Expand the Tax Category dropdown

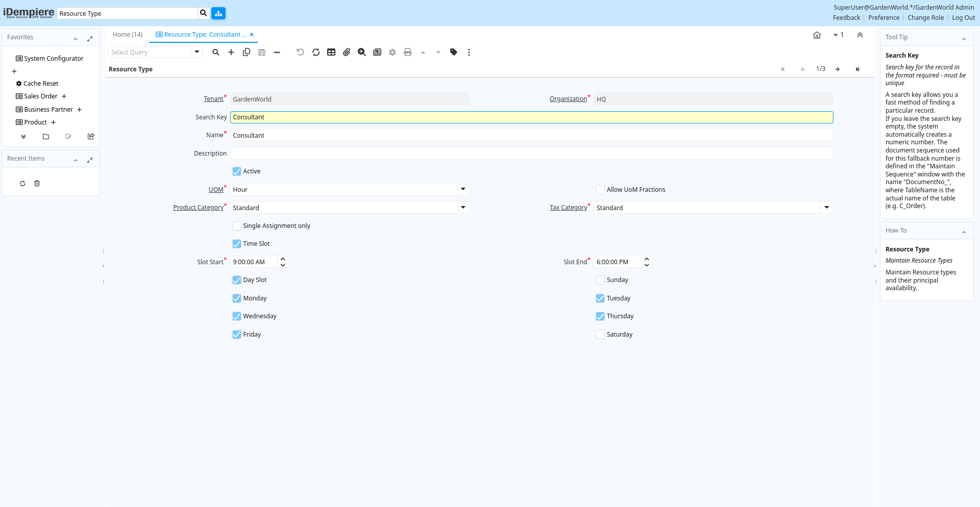click(x=826, y=208)
